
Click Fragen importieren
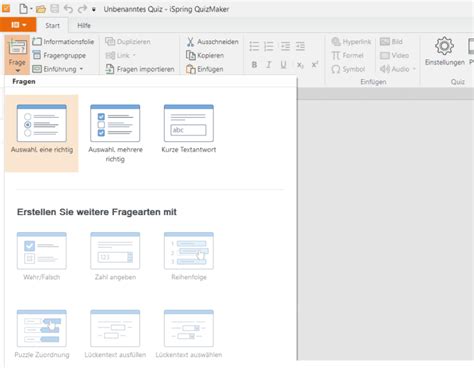pyautogui.click(x=140, y=69)
